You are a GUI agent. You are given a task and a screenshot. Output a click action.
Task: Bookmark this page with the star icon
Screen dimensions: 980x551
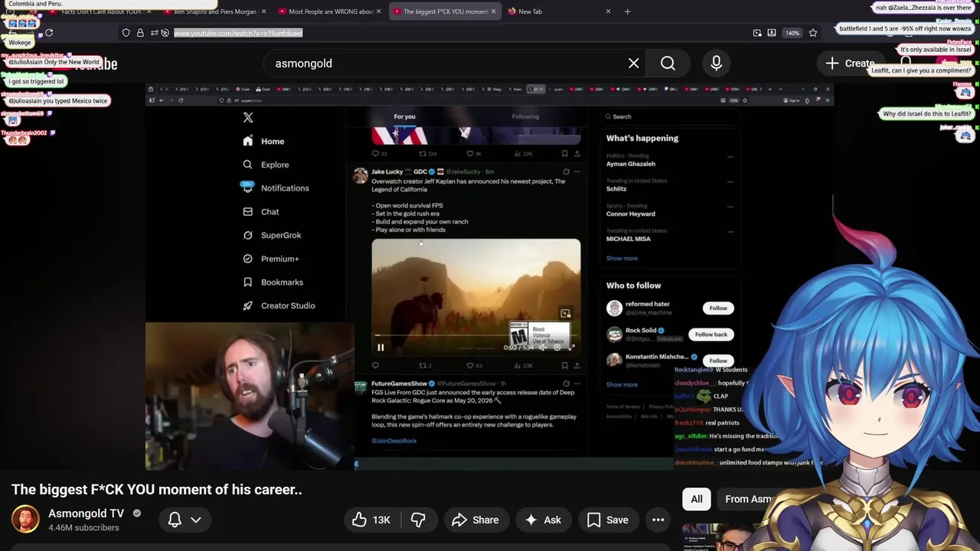(813, 33)
